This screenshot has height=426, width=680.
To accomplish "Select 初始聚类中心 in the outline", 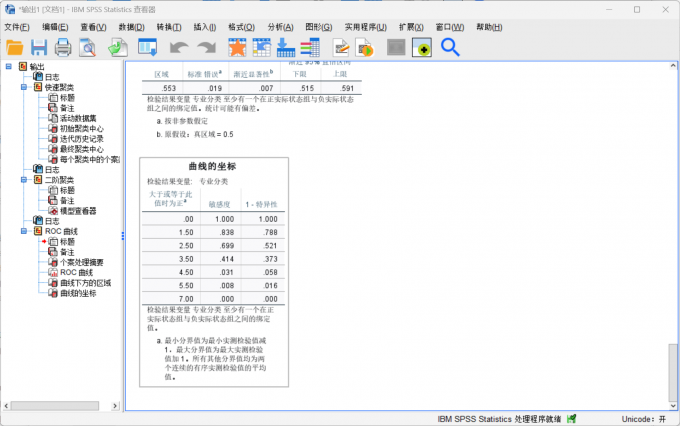I will click(82, 128).
